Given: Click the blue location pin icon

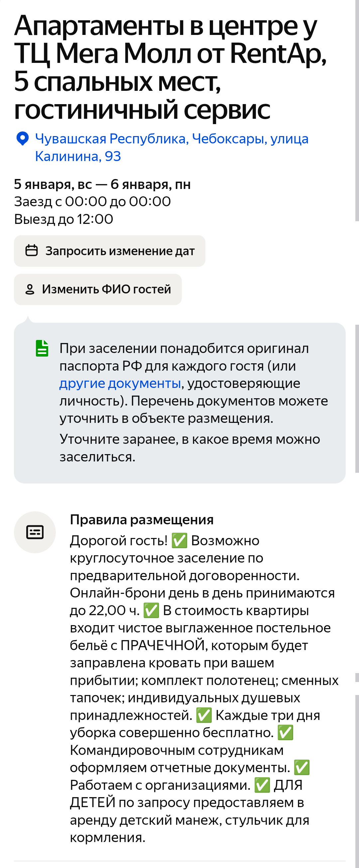Looking at the screenshot, I should (x=22, y=138).
